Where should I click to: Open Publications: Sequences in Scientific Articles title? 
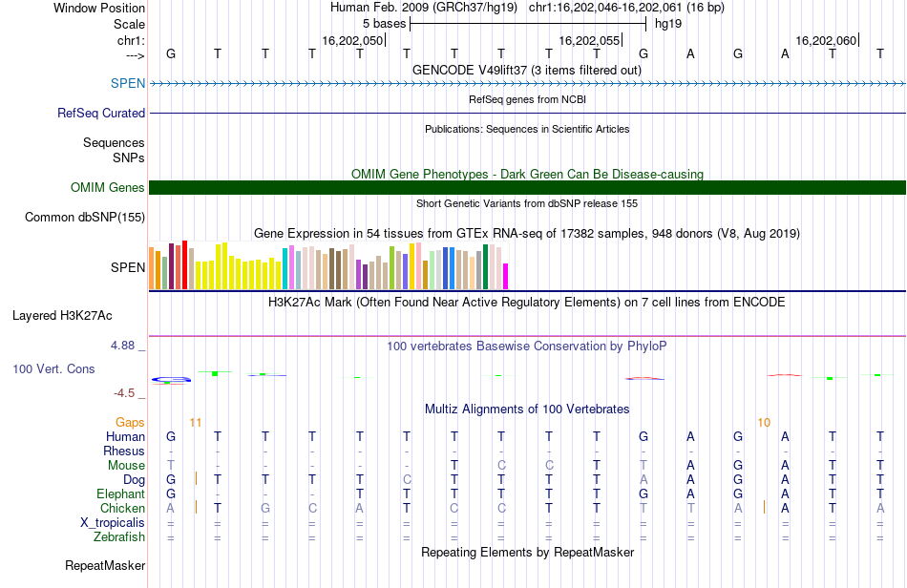(527, 129)
